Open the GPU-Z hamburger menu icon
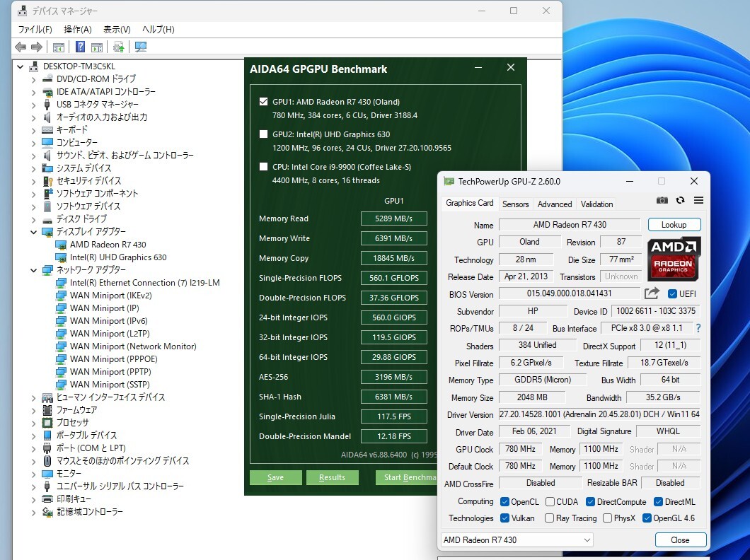The height and width of the screenshot is (560, 750). 699,200
